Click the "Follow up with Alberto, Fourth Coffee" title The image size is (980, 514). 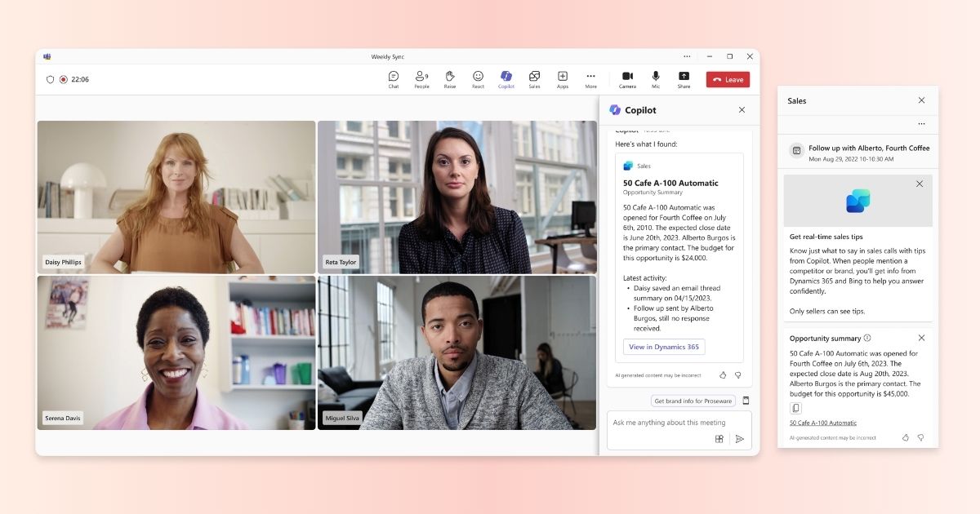pos(869,148)
